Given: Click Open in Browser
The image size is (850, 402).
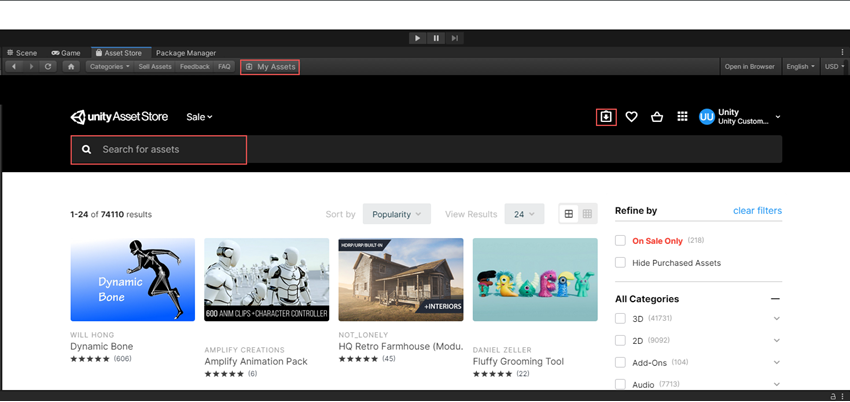Looking at the screenshot, I should tap(750, 67).
